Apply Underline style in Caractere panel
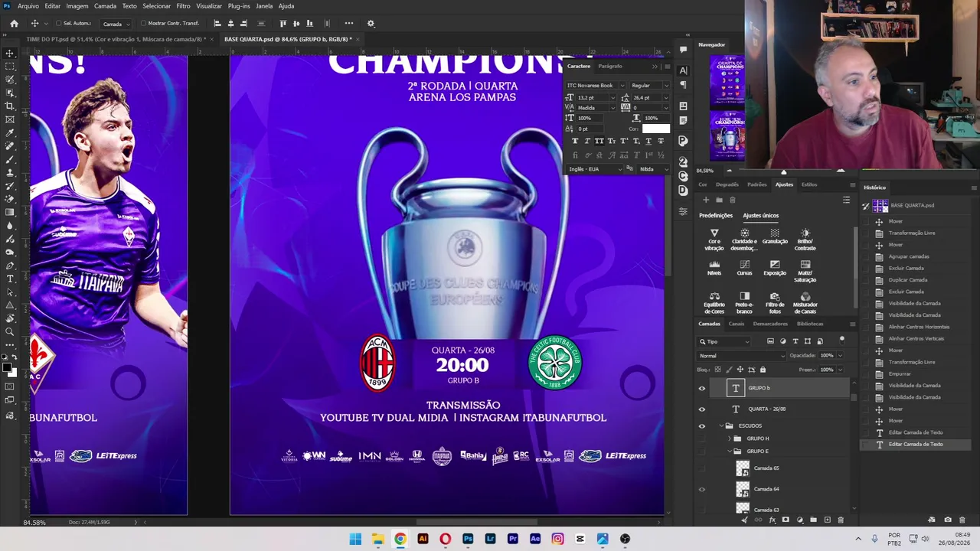 (x=648, y=141)
